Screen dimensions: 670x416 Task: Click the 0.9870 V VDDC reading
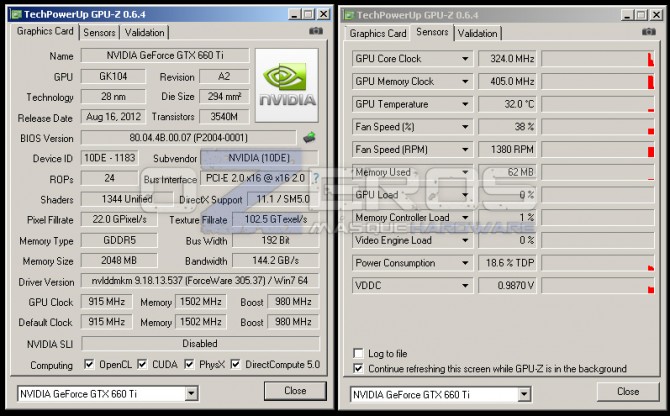507,285
